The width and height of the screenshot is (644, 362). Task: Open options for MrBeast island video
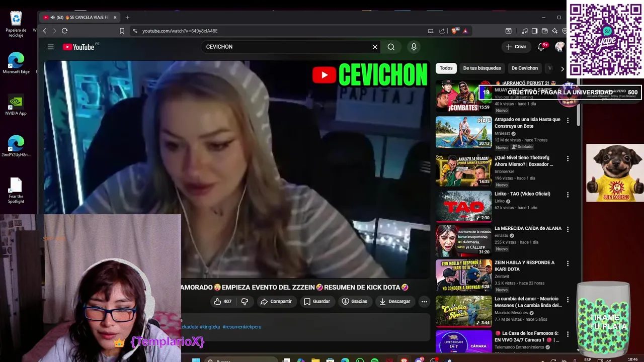568,120
